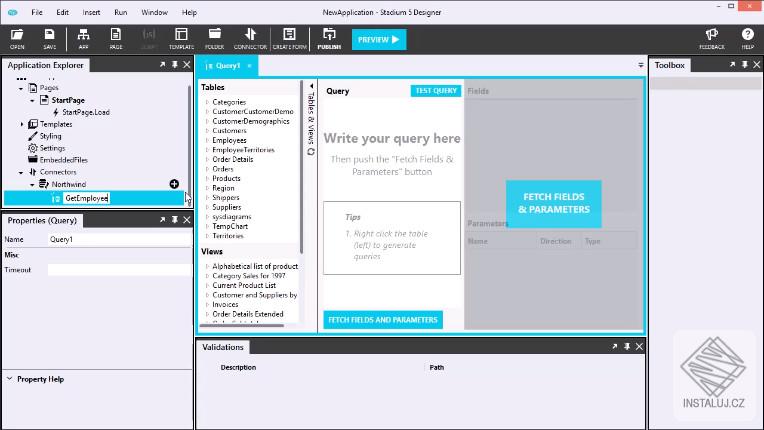764x430 pixels.
Task: Select EmbeddedFiles in Application Explorer
Action: [x=63, y=160]
